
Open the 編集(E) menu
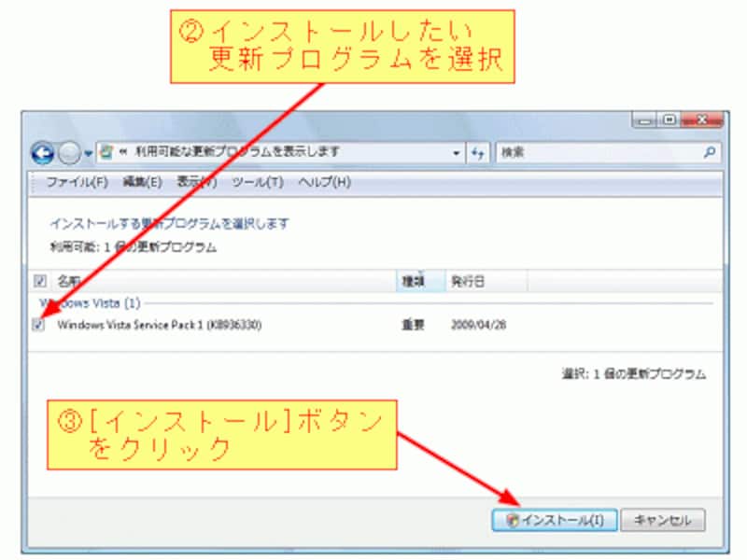coord(143,182)
